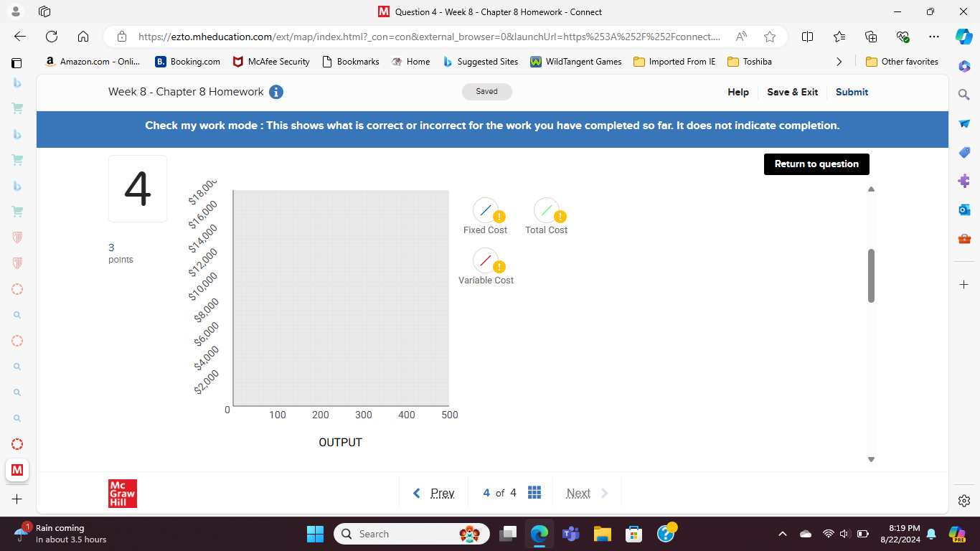The image size is (980, 551).
Task: Open homework info via the blue info icon
Action: (x=277, y=92)
